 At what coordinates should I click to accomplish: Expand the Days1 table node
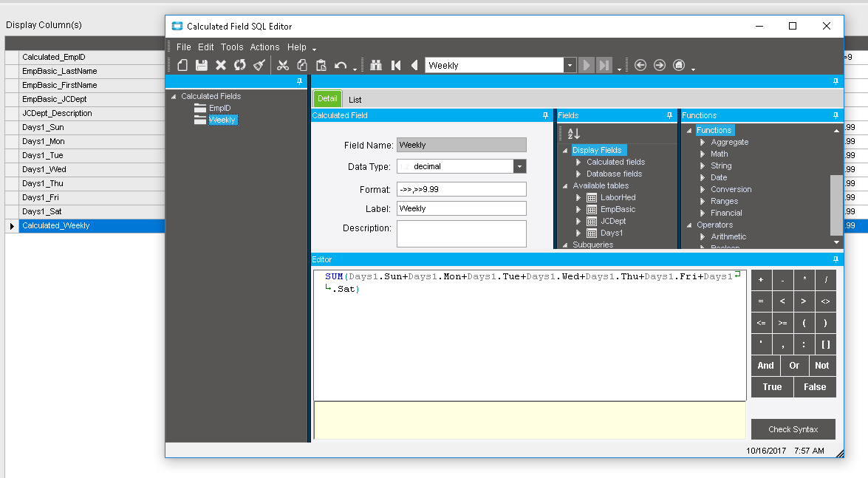(x=578, y=233)
